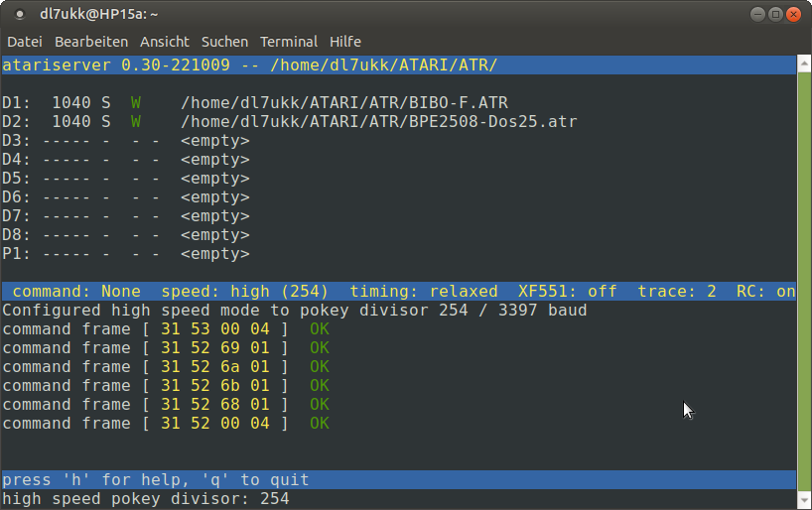812x510 pixels.
Task: Click the BPE2508-Dos25.atr path on drive D2
Action: (x=378, y=122)
